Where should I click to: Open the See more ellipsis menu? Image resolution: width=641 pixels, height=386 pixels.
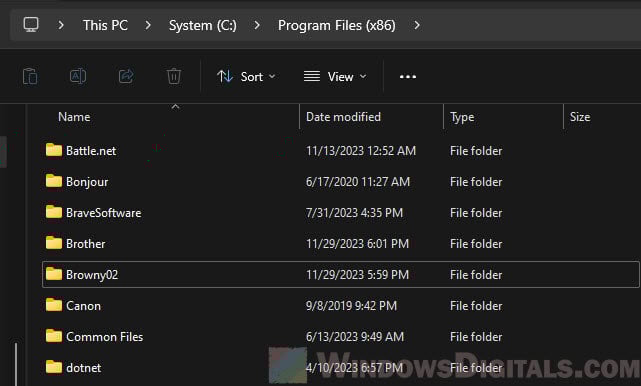pyautogui.click(x=408, y=76)
